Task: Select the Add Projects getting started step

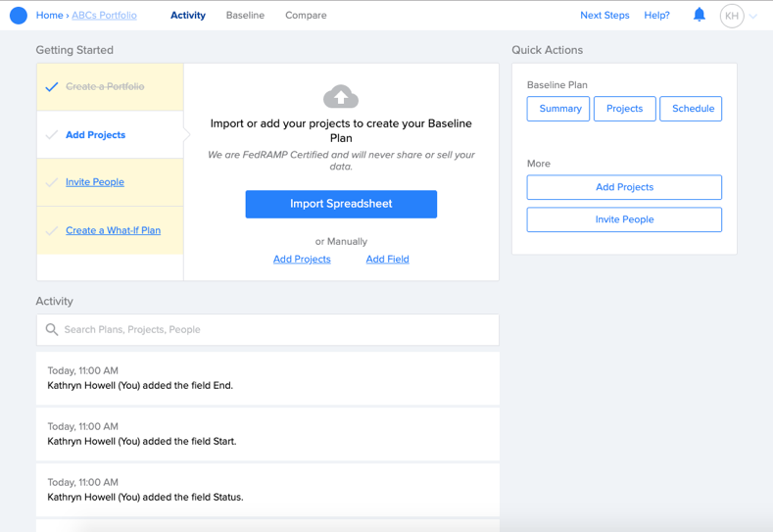Action: pos(110,134)
